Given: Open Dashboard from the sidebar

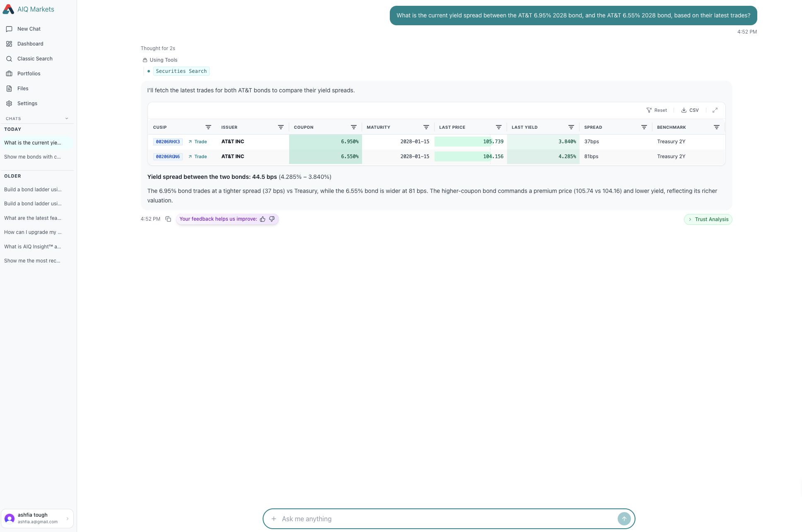Looking at the screenshot, I should (30, 44).
